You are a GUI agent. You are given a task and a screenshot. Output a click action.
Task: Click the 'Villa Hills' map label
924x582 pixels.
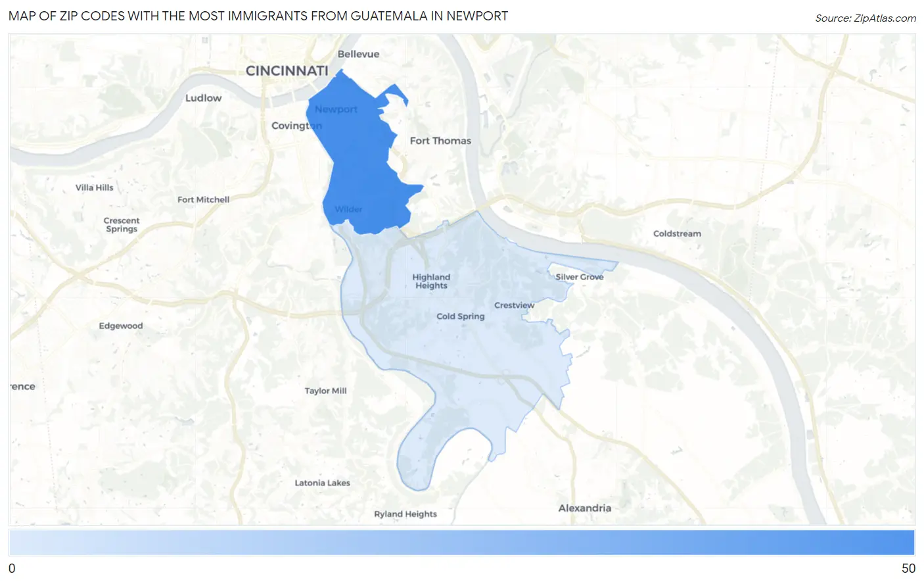[x=94, y=187]
